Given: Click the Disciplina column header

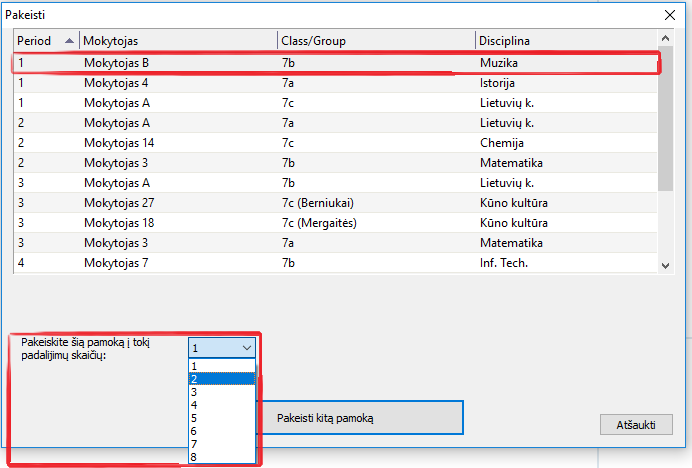Looking at the screenshot, I should click(566, 40).
